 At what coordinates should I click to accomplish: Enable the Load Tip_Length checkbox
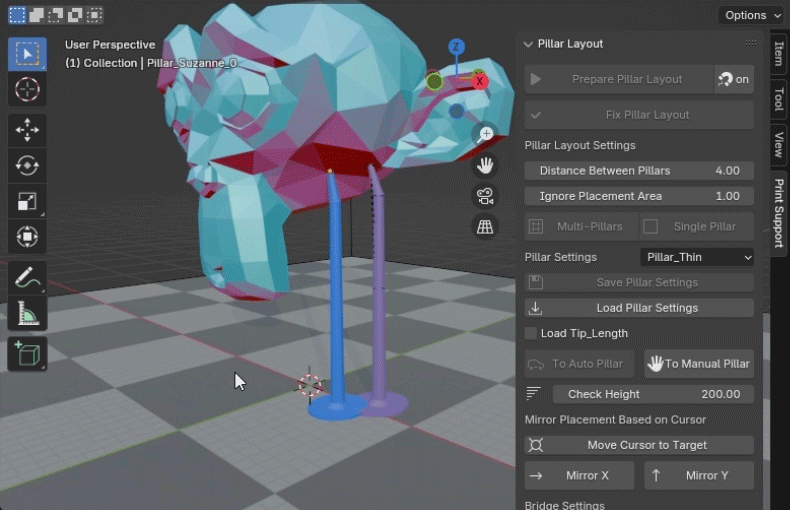531,333
